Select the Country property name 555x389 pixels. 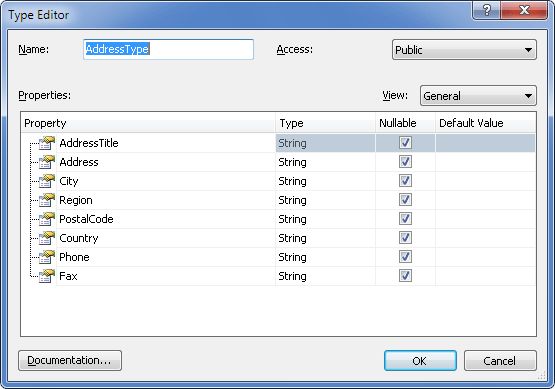(x=79, y=238)
